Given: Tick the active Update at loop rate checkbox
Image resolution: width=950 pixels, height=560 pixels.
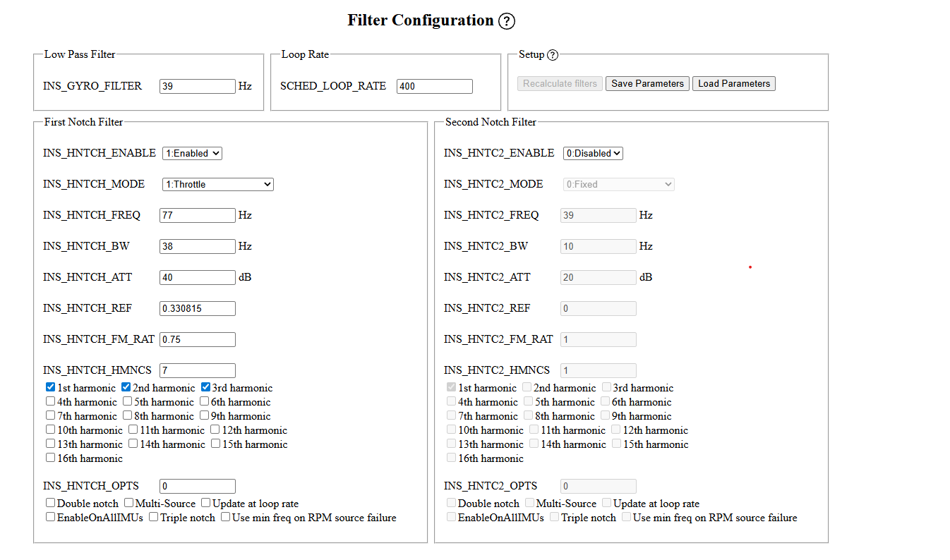Looking at the screenshot, I should (206, 503).
